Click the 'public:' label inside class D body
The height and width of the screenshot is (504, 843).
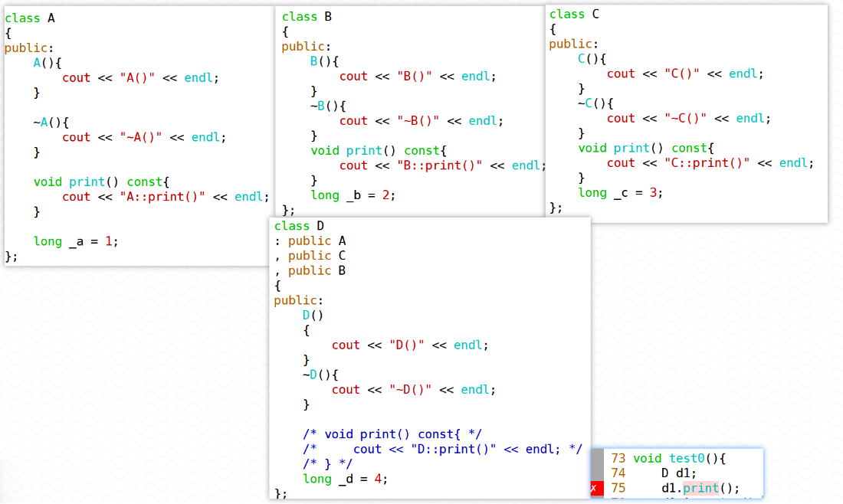[298, 300]
